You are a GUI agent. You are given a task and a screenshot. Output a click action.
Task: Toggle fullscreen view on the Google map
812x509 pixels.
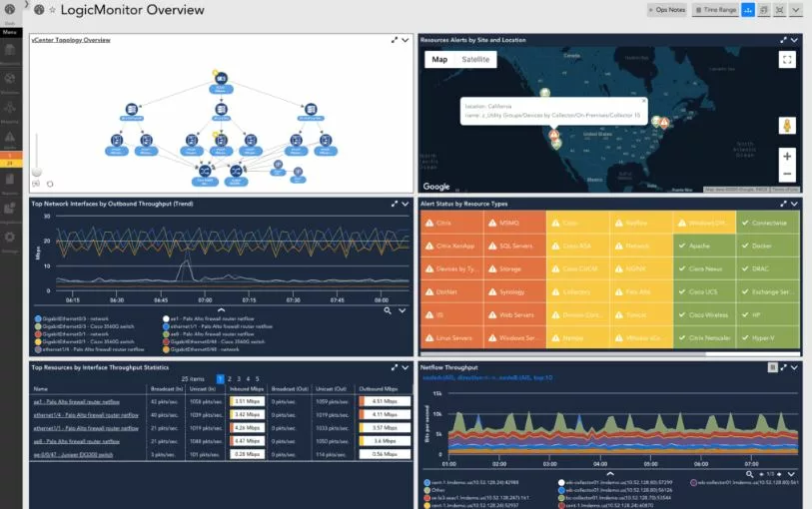(x=787, y=60)
